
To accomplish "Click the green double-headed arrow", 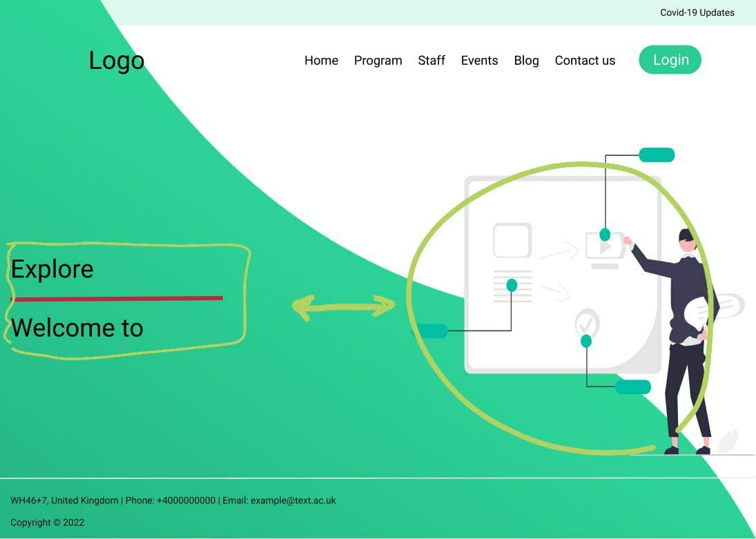I will click(x=344, y=307).
